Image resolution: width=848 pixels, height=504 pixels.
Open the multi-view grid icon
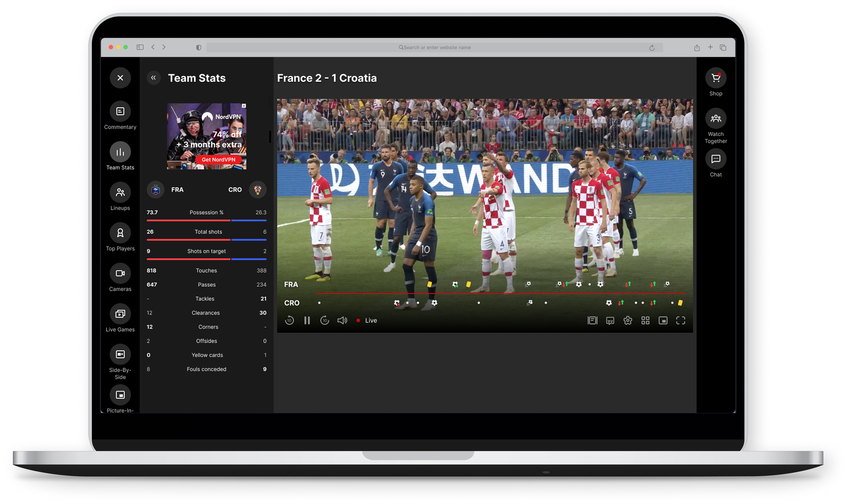point(645,320)
